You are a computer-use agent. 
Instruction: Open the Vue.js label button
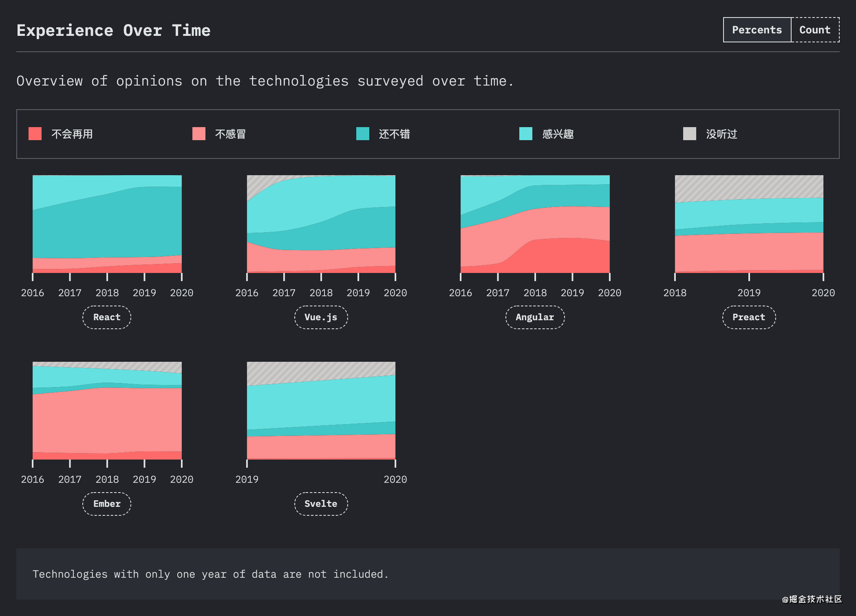321,317
